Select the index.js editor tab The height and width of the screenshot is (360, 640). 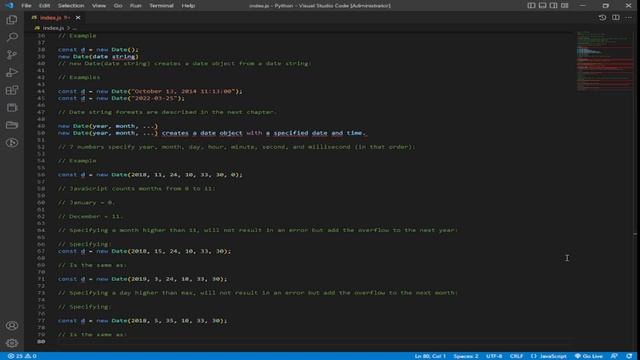tap(55, 18)
